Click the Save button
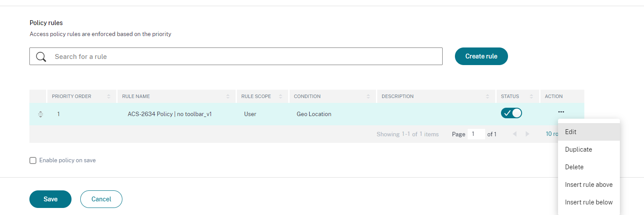The height and width of the screenshot is (215, 644). (x=50, y=199)
